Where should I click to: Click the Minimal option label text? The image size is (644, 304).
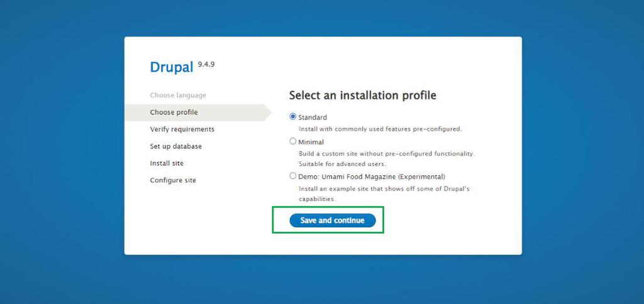(311, 142)
